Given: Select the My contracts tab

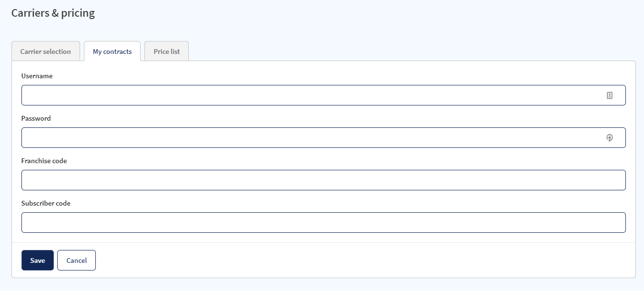Looking at the screenshot, I should coord(112,52).
